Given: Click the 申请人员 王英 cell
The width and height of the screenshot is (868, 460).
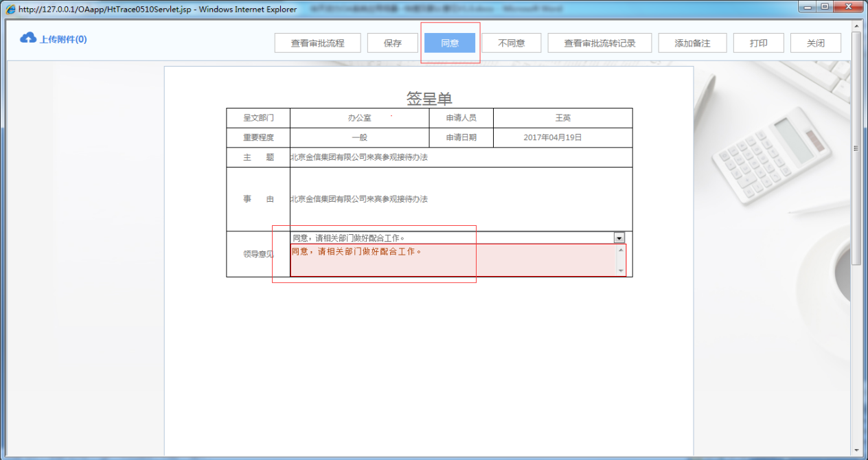Looking at the screenshot, I should tap(562, 117).
